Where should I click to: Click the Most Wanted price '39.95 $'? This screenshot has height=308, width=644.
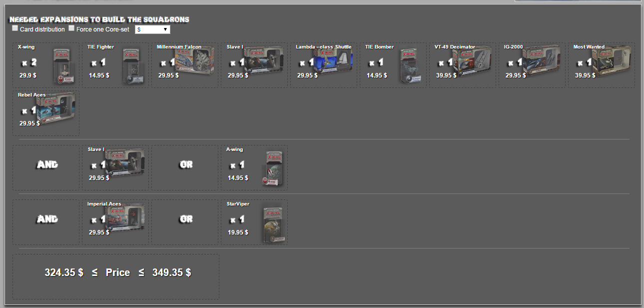585,75
